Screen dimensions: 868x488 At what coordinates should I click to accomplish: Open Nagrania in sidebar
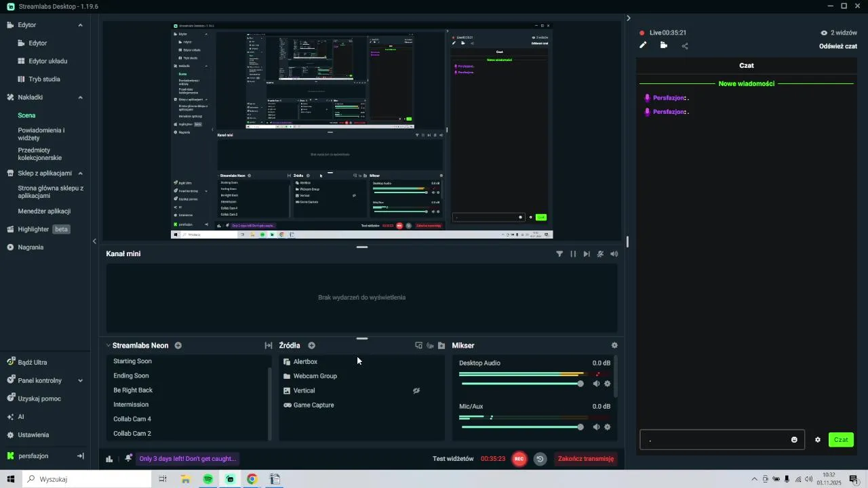(31, 247)
